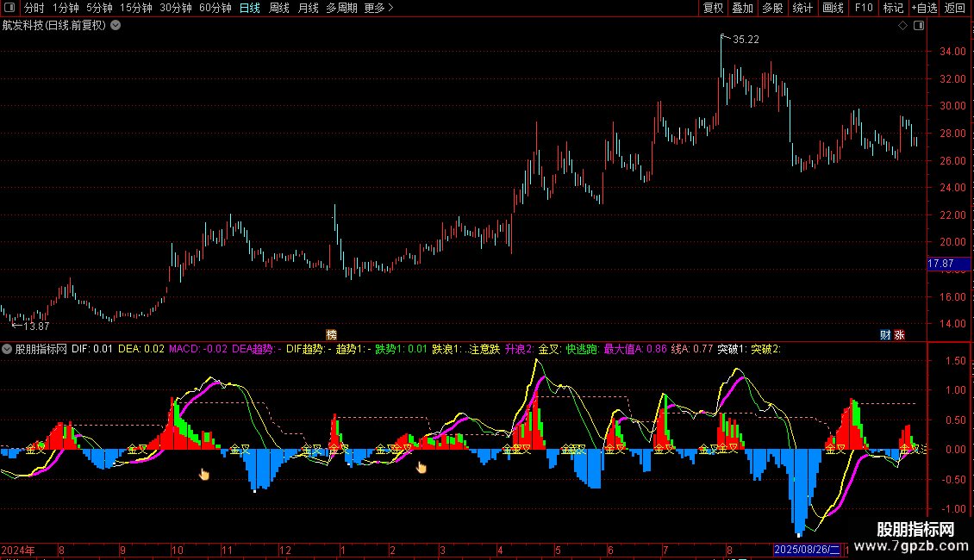Expand the 股朋指标网 indicator dropdown arrow
Image resolution: width=974 pixels, height=560 pixels.
point(7,350)
